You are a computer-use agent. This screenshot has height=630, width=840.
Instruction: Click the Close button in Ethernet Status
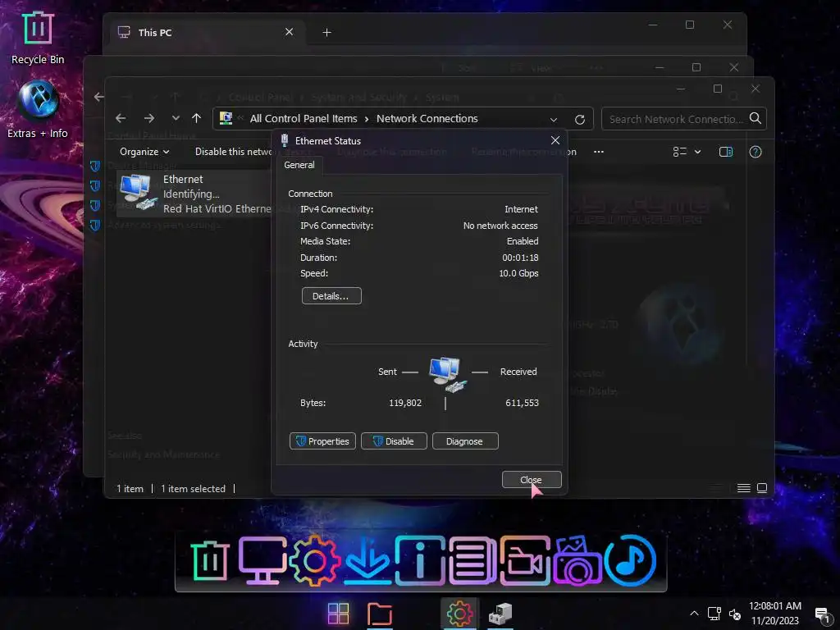[532, 479]
